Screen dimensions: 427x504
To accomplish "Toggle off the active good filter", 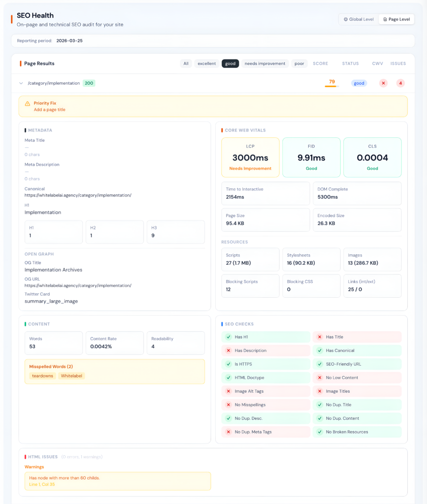I will tap(230, 63).
